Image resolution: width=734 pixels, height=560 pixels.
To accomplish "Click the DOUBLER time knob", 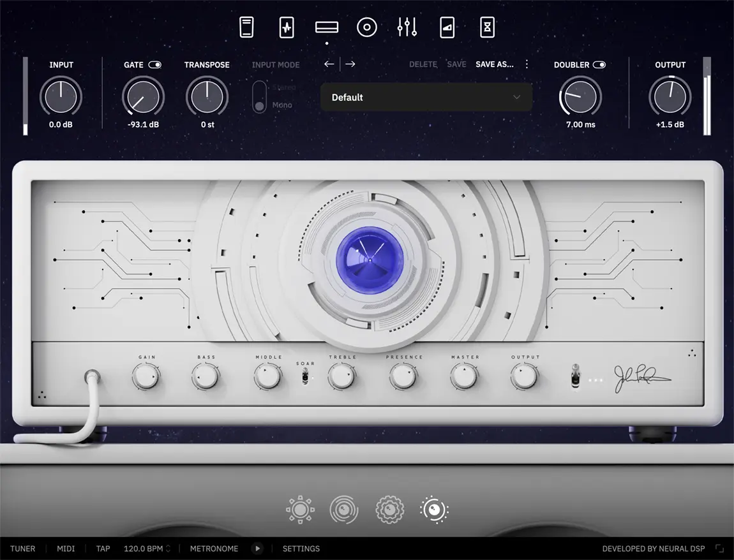I will coord(580,97).
